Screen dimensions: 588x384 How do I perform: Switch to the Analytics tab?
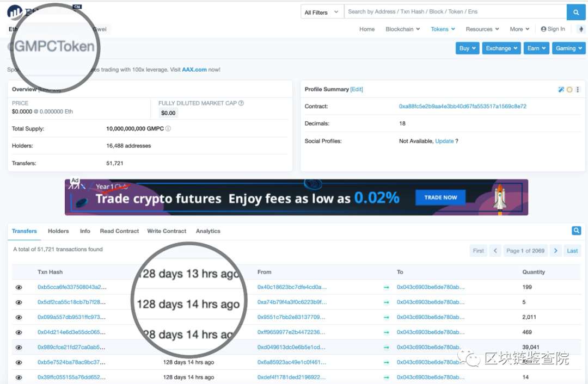point(208,231)
